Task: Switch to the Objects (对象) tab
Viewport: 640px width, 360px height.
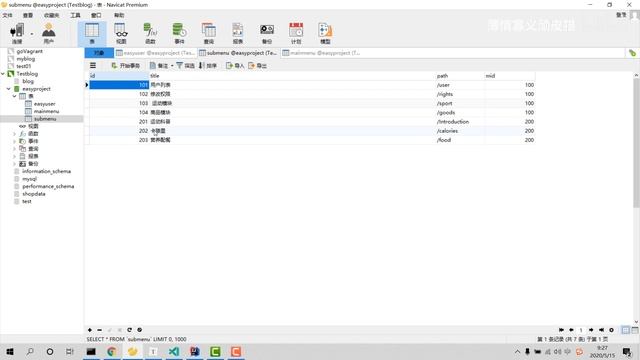Action: (x=99, y=53)
